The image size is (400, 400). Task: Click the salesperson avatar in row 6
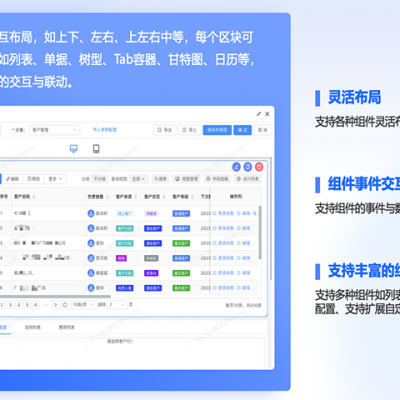point(91,288)
